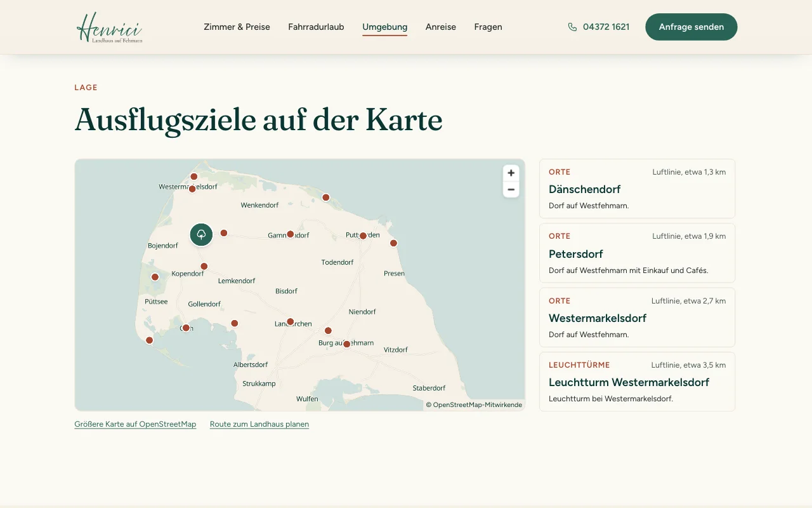812x508 pixels.
Task: Select the Dänschendorf destination card
Action: [637, 189]
